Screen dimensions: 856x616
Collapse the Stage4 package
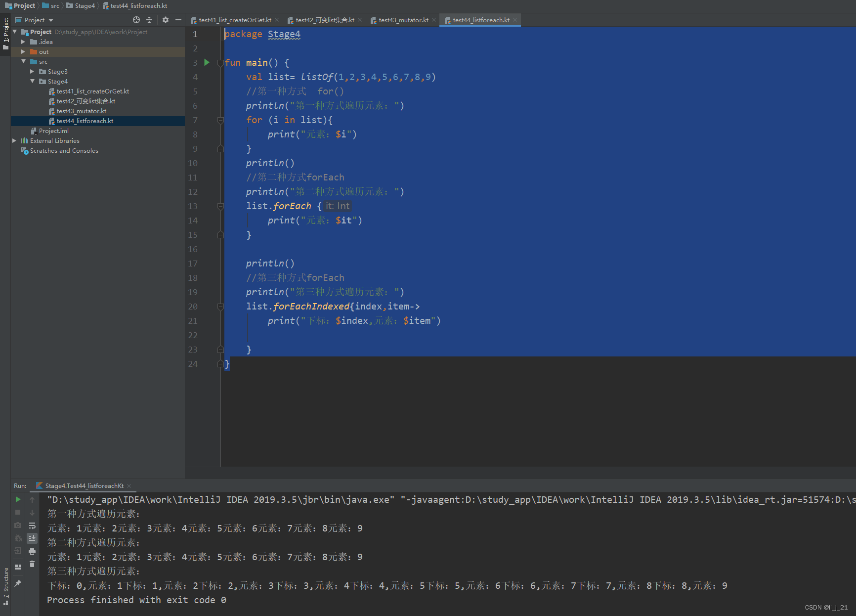[32, 82]
